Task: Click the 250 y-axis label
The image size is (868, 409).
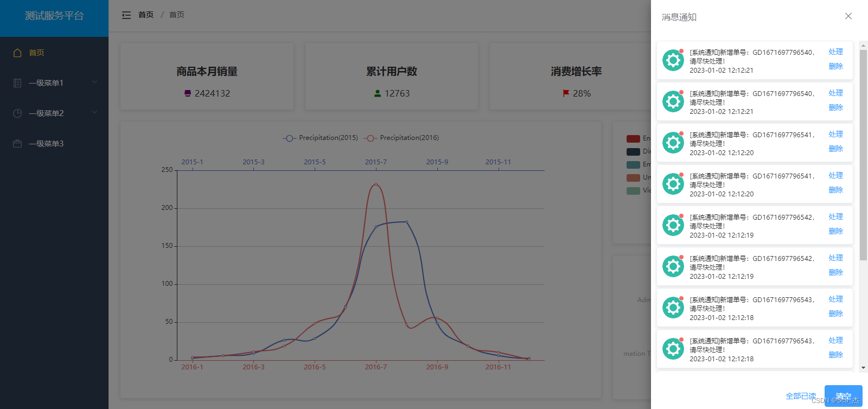Action: point(167,170)
